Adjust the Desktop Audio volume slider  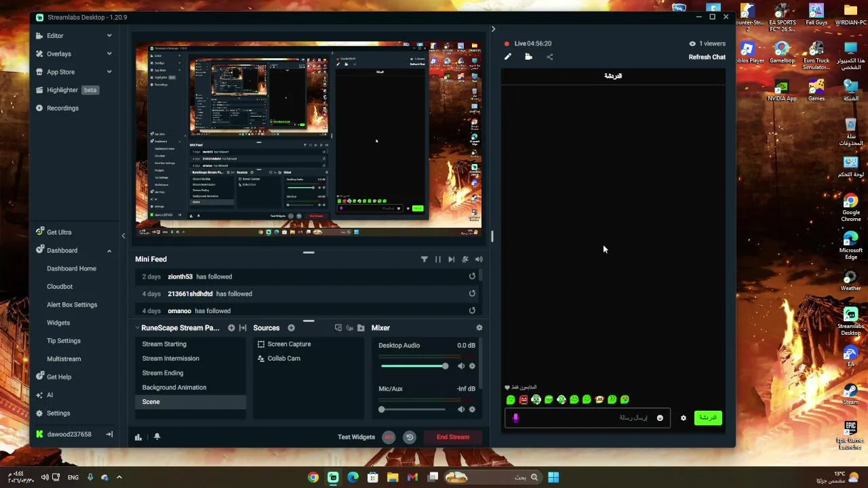coord(414,366)
